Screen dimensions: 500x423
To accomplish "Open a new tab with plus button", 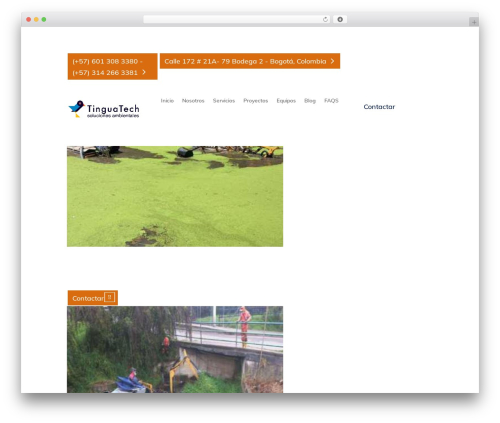I will 474,22.
